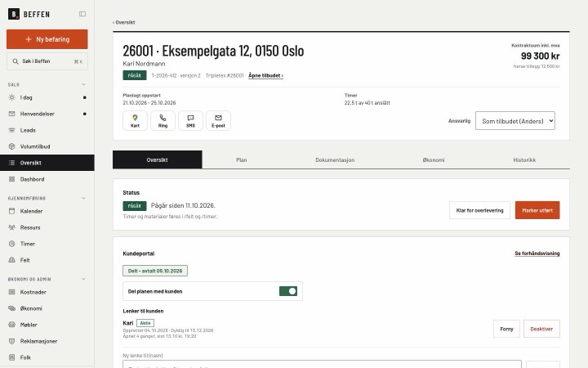Open Se forhåndsvisning link
The height and width of the screenshot is (368, 588).
[x=537, y=254]
